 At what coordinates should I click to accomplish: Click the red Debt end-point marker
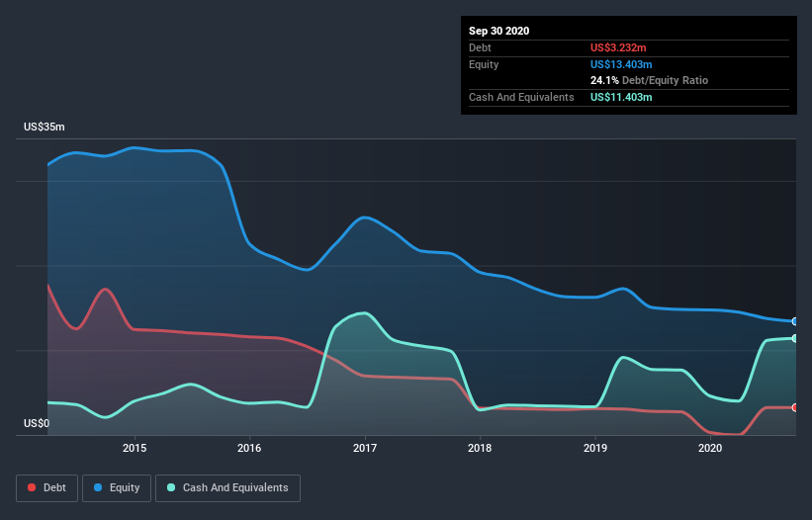pos(795,407)
